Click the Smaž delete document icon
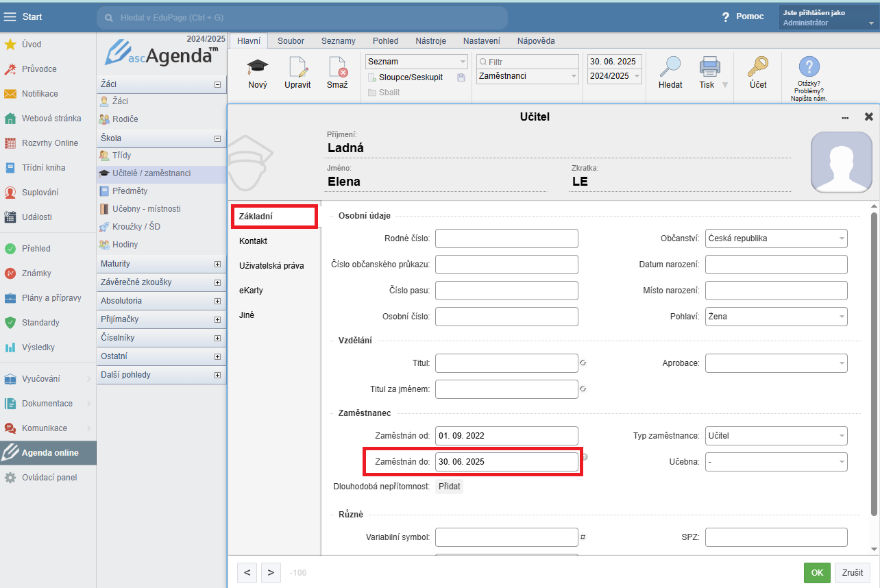The width and height of the screenshot is (880, 588). 337,66
